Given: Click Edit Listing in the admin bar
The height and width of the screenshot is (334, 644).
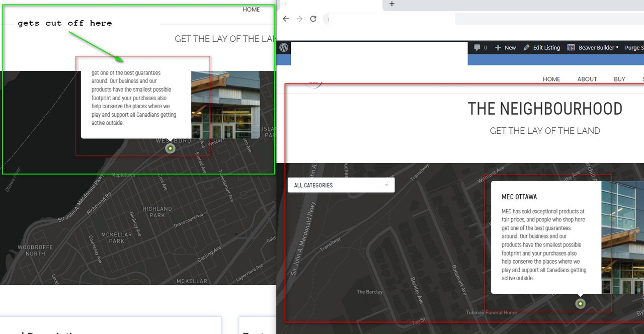Looking at the screenshot, I should pyautogui.click(x=542, y=48).
